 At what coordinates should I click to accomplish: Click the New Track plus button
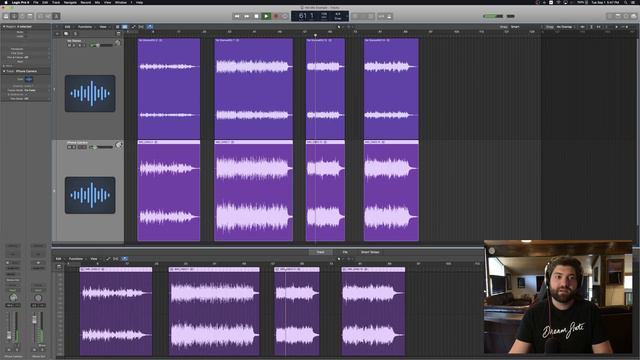(58, 33)
